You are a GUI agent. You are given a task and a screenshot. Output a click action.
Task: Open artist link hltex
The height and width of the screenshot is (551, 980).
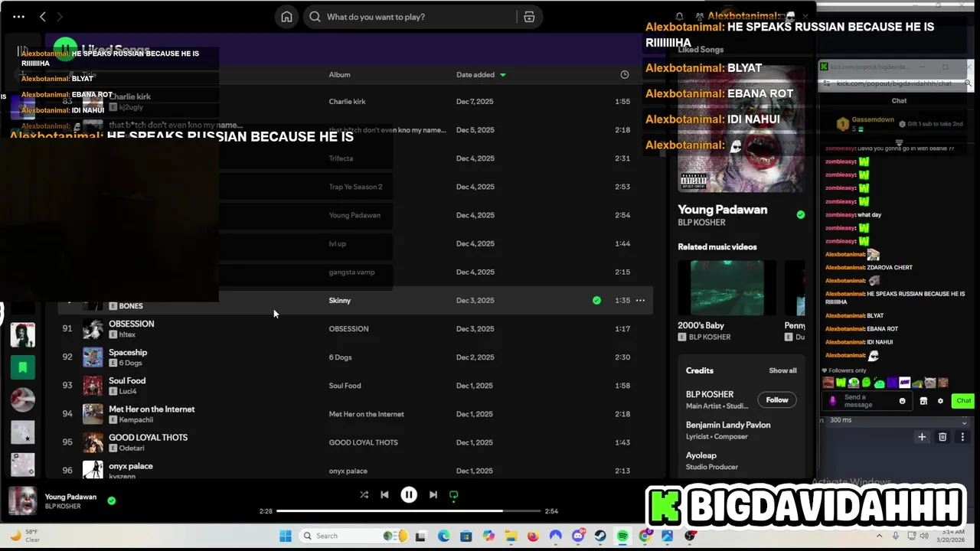point(127,334)
